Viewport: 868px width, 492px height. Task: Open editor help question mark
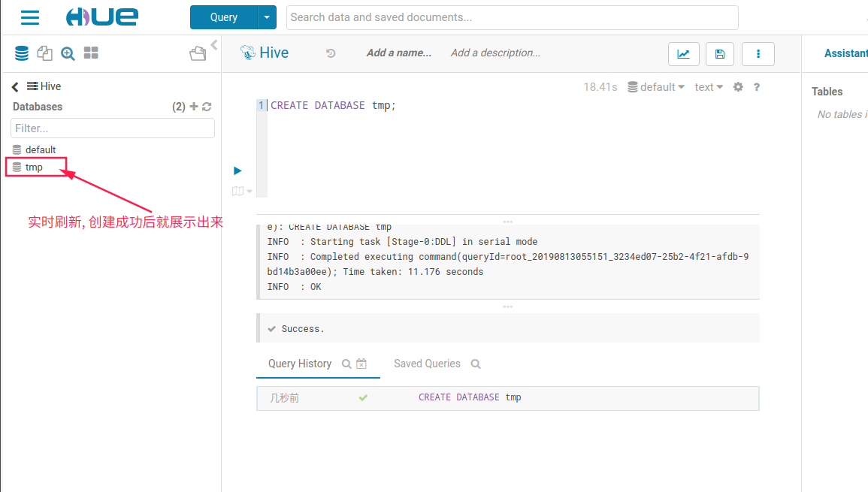[x=757, y=87]
